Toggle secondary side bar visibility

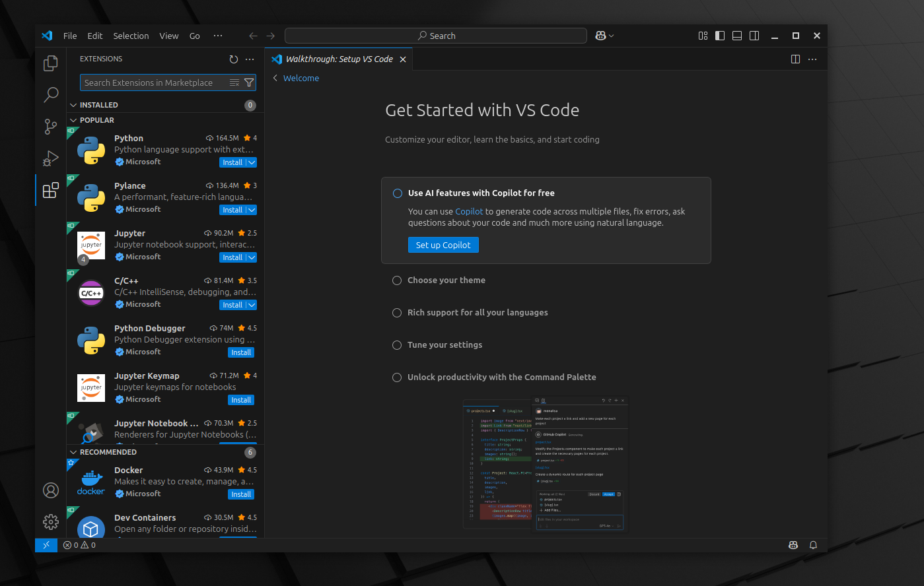pos(754,36)
